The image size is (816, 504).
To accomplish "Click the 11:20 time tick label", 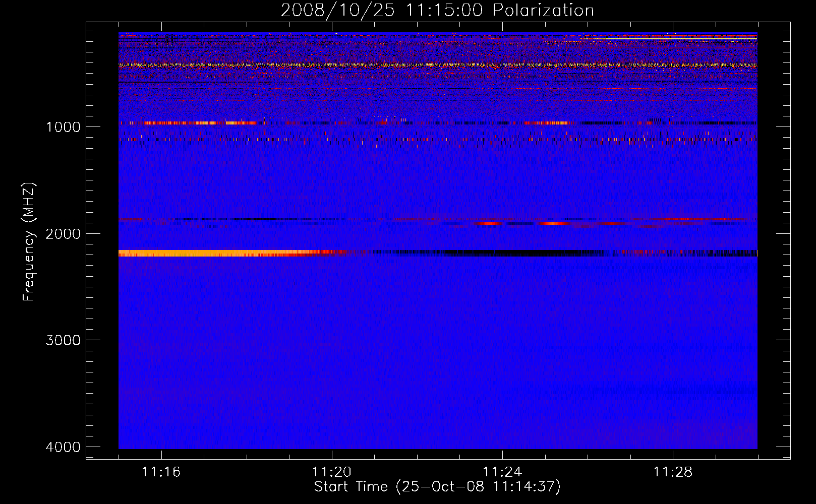I will (x=331, y=472).
